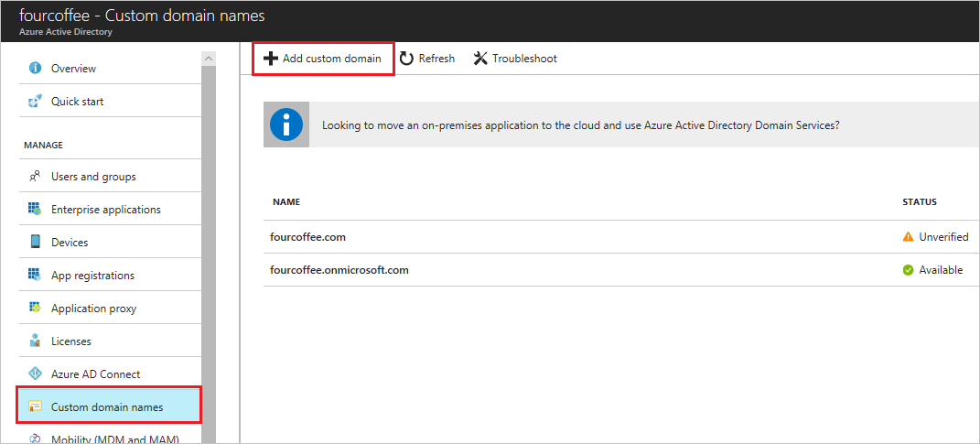
Task: Click the Azure AD Domain Services banner text
Action: click(580, 125)
